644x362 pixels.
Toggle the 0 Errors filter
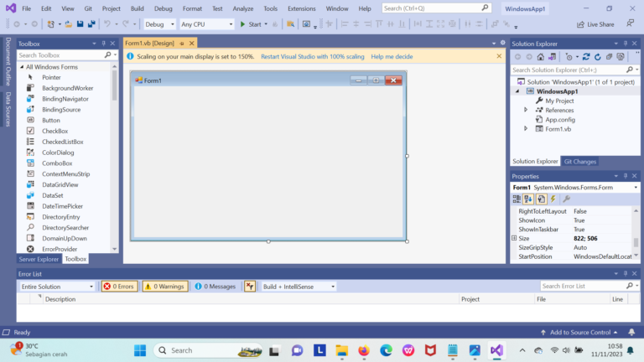tap(120, 287)
